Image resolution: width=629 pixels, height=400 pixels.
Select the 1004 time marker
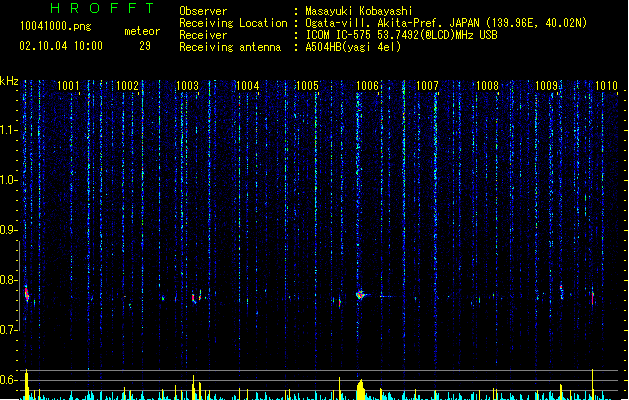(x=248, y=86)
